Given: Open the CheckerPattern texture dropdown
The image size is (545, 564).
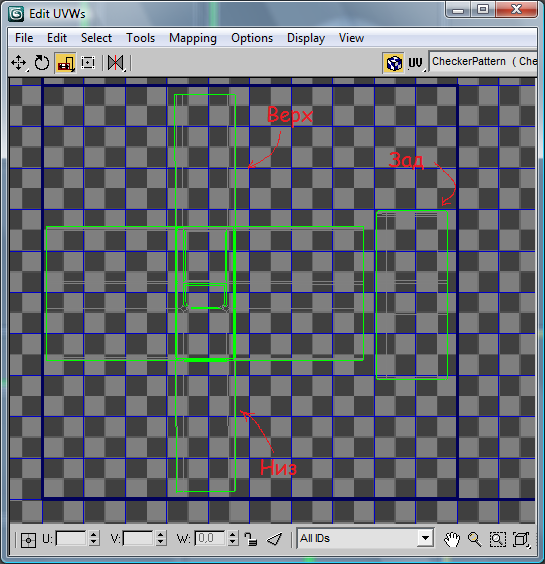Looking at the screenshot, I should tap(483, 62).
